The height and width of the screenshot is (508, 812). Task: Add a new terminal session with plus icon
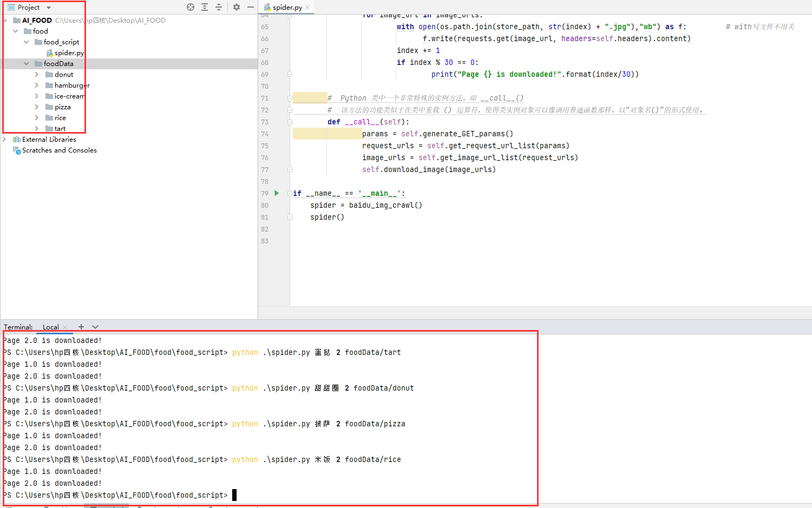[x=81, y=327]
